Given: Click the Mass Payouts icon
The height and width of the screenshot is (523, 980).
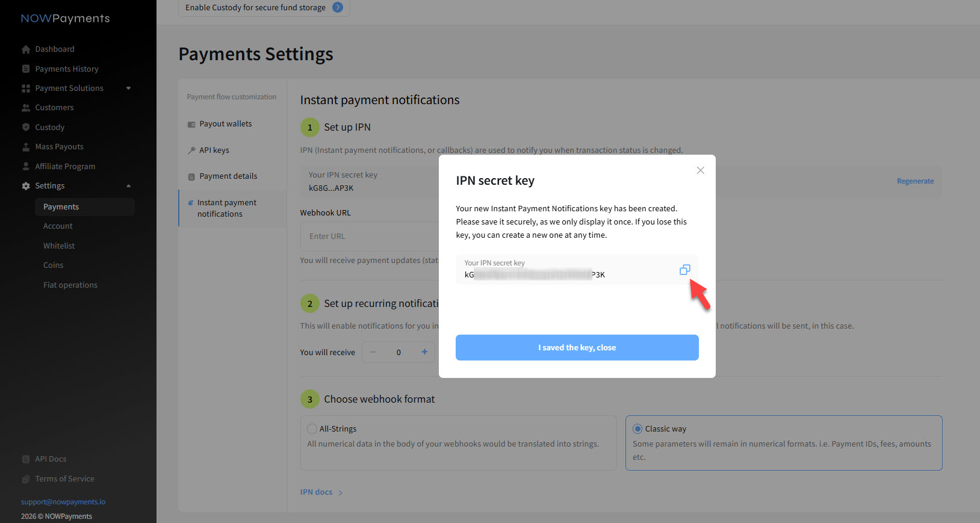Looking at the screenshot, I should [26, 147].
